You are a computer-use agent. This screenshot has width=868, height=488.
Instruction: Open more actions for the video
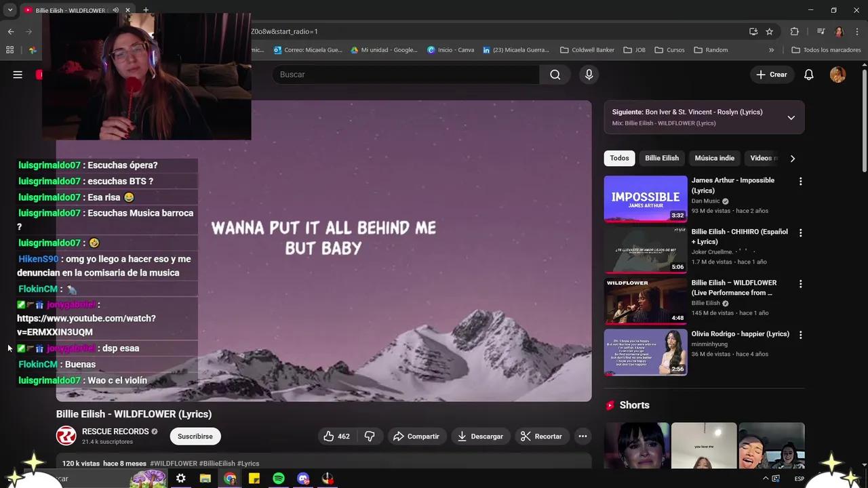pos(583,436)
